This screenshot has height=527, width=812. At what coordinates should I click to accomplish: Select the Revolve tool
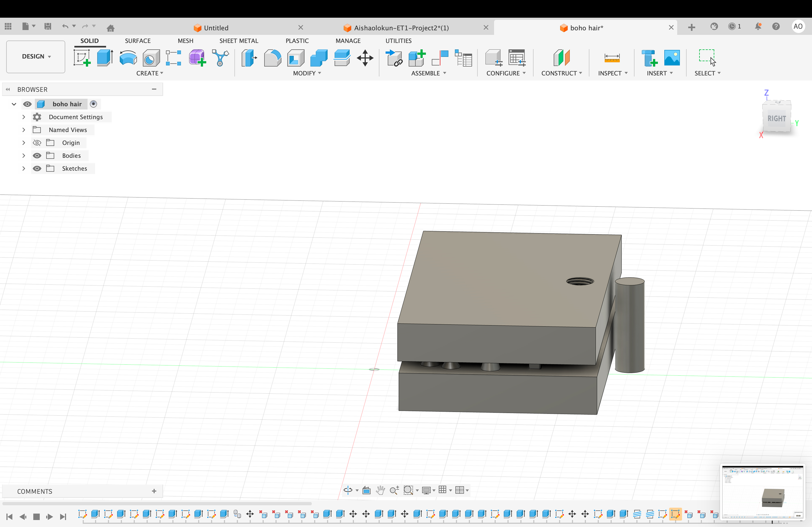point(128,58)
